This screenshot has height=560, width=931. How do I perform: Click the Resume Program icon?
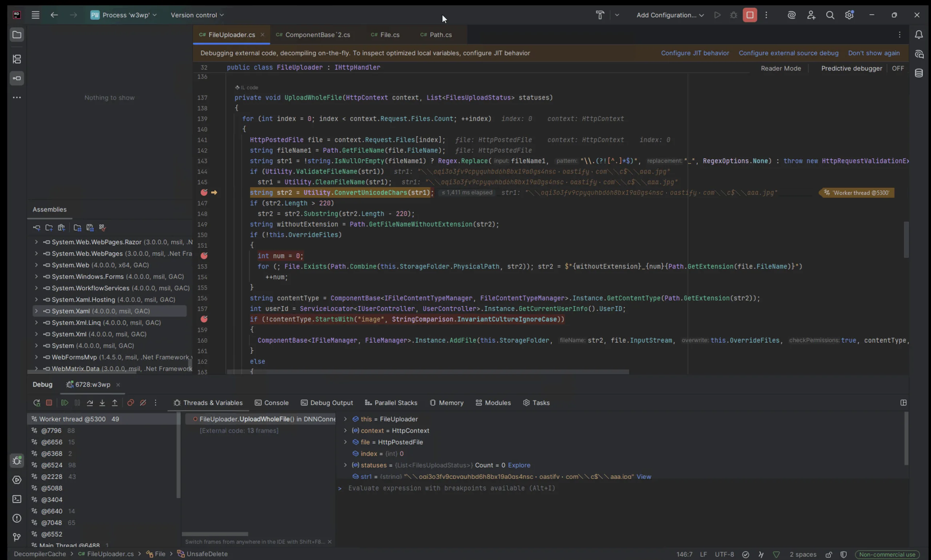pyautogui.click(x=64, y=403)
